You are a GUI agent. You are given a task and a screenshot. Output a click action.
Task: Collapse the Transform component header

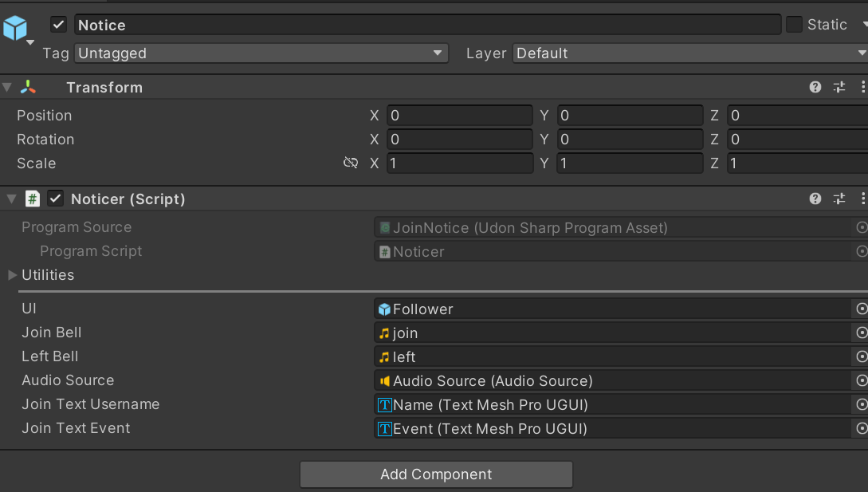pos(8,88)
